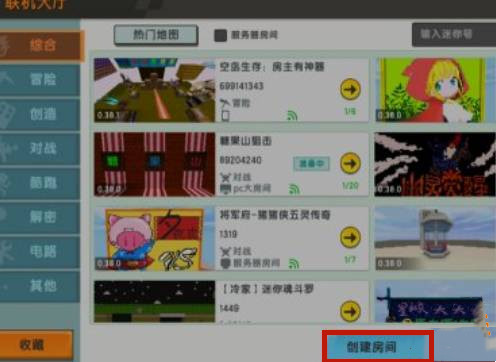
Task: Switch to the 其他 category tab
Action: pos(40,286)
